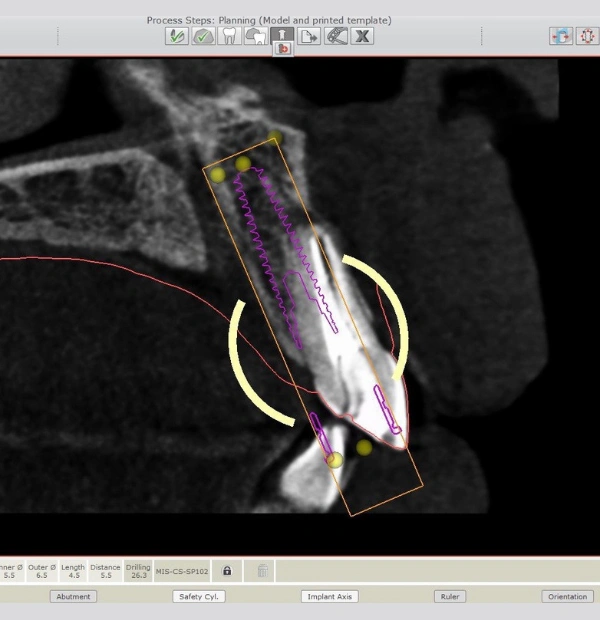
Task: Click the red-outlined tooth icon at top right
Action: pyautogui.click(x=586, y=35)
